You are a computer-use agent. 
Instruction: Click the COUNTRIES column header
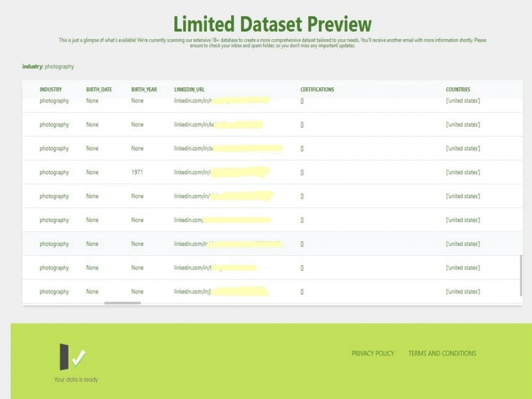(458, 89)
